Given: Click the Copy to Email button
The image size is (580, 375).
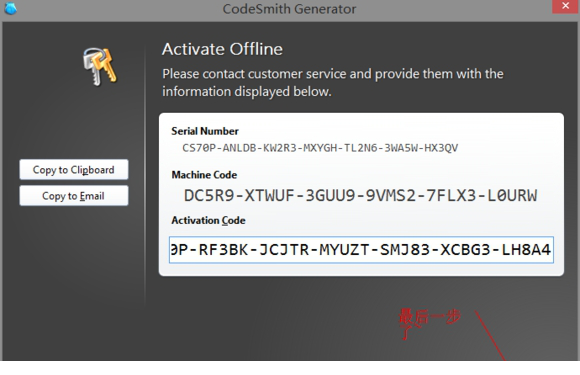Looking at the screenshot, I should [74, 196].
